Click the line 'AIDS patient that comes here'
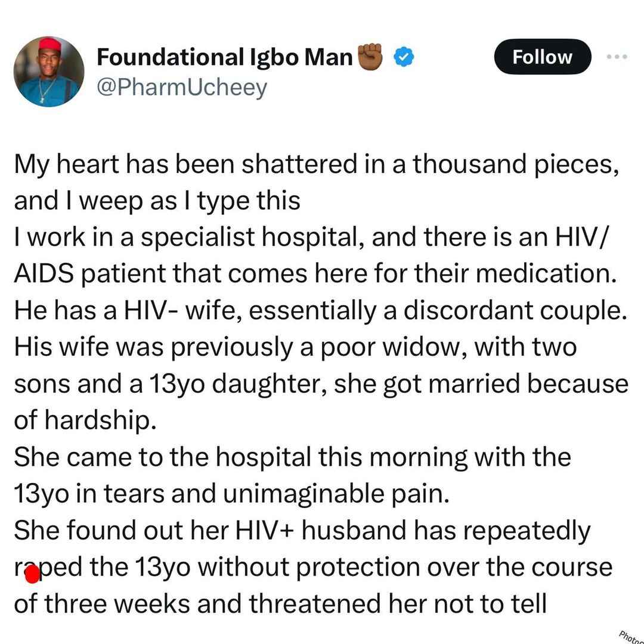Image resolution: width=644 pixels, height=644 pixels. [315, 274]
